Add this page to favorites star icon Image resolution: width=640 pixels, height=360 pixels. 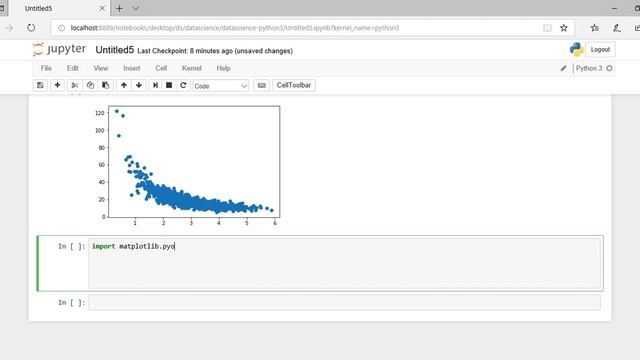pos(564,28)
